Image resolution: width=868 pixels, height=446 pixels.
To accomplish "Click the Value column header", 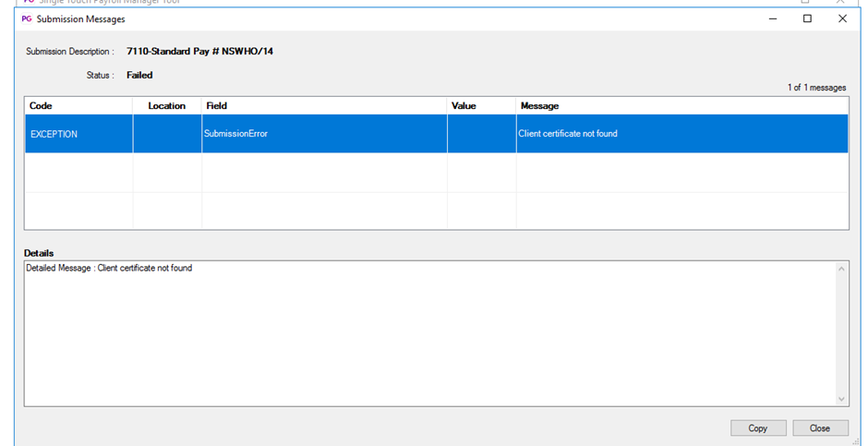I will coord(481,106).
